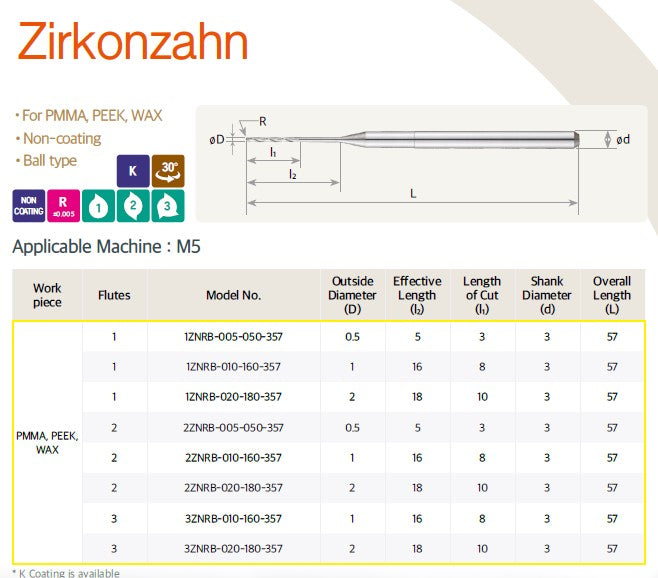Click the øD label on the diagram
658x578 pixels.
[217, 140]
